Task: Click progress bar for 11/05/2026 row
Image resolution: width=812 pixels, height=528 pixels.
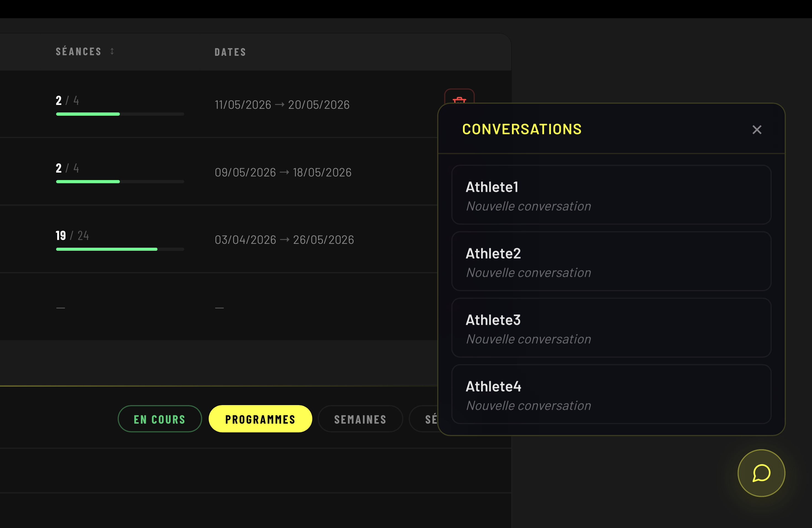Action: tap(120, 114)
